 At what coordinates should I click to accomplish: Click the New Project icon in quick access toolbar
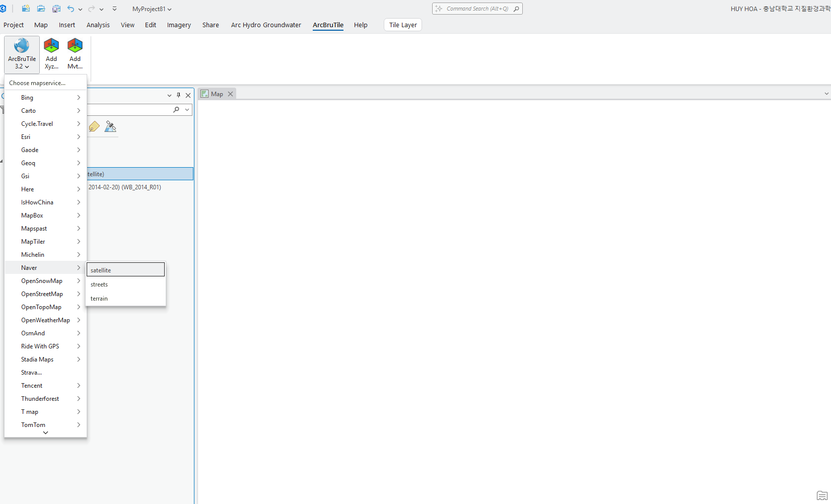(x=26, y=9)
